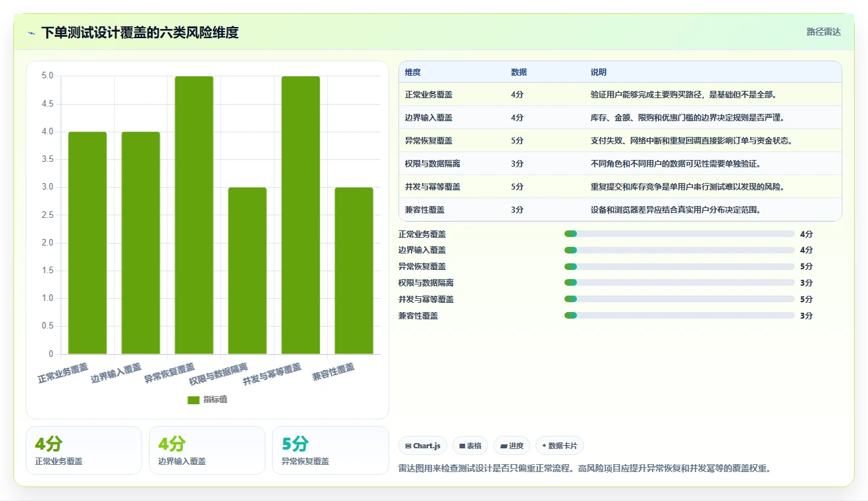This screenshot has width=868, height=501.
Task: Click the 边界输入覆盖 table row cell
Action: tap(429, 118)
